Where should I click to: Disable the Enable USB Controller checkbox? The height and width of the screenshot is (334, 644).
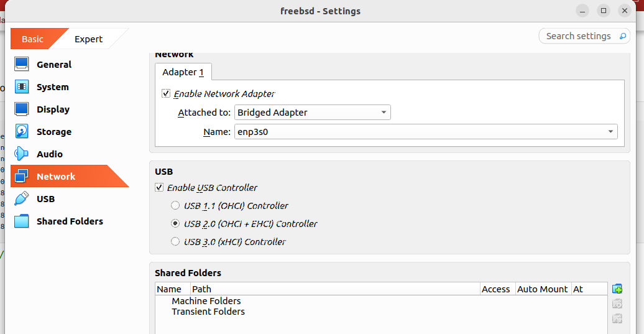(x=159, y=187)
